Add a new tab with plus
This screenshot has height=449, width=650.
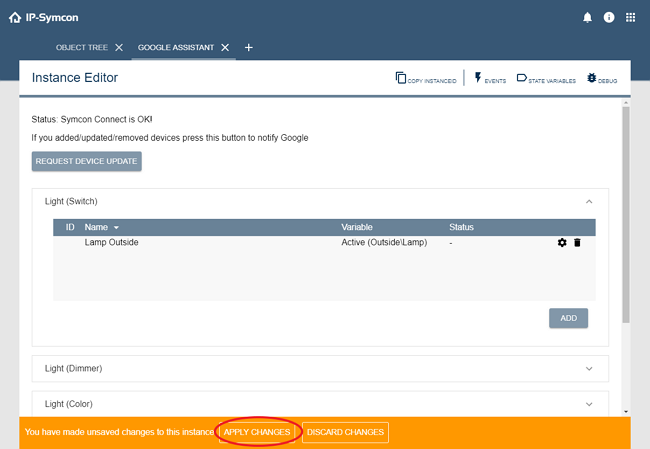pyautogui.click(x=249, y=47)
